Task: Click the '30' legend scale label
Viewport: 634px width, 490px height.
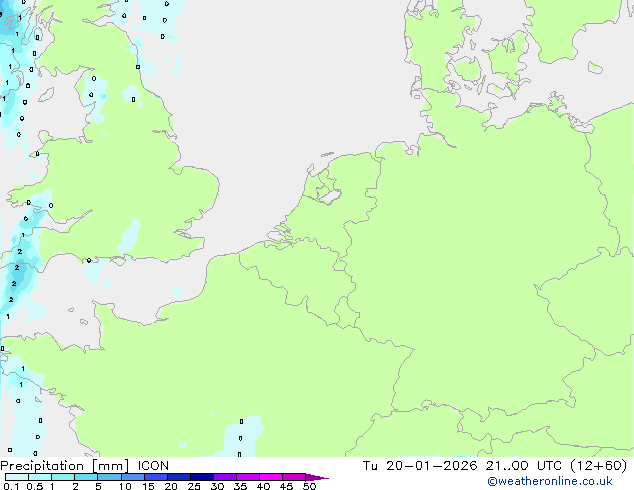Action: point(217,486)
